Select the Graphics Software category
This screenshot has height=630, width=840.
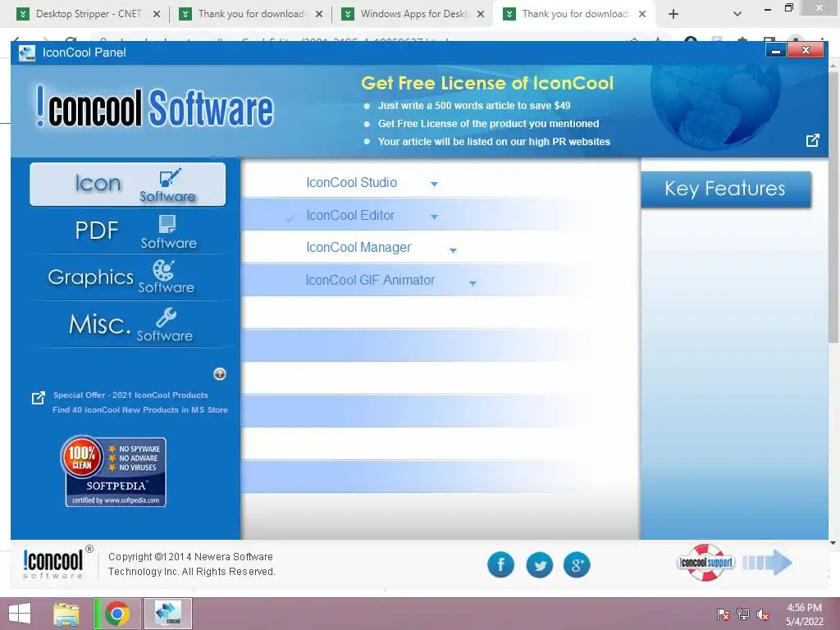pyautogui.click(x=127, y=277)
